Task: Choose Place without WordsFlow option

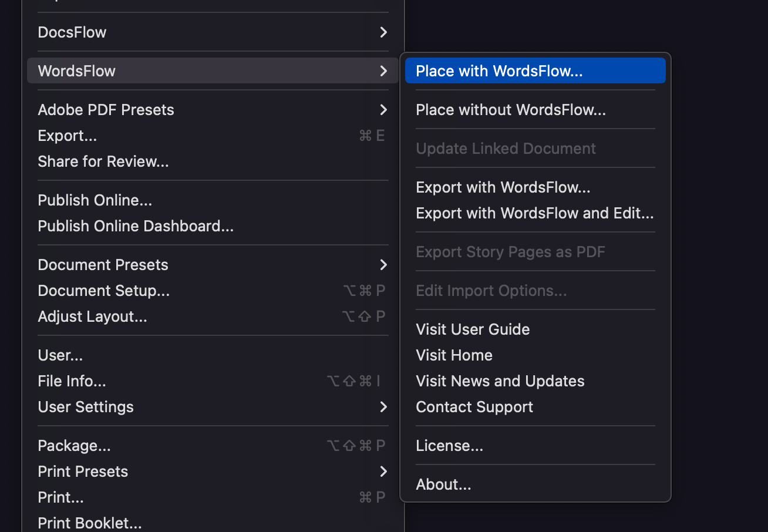Action: (510, 110)
